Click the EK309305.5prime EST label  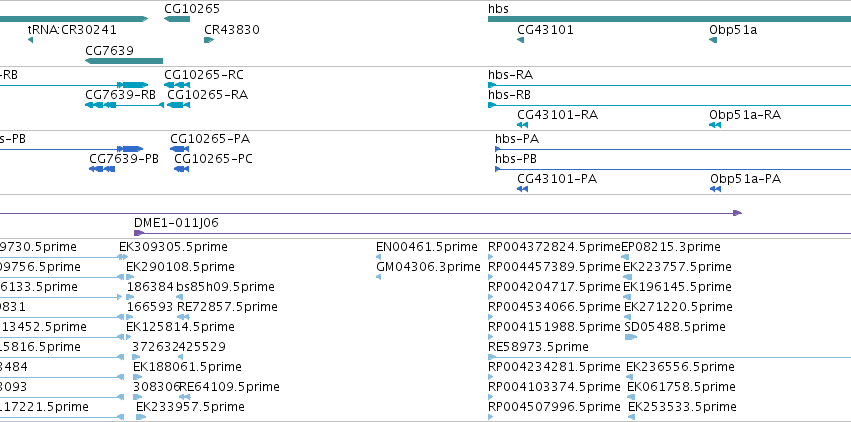(173, 247)
